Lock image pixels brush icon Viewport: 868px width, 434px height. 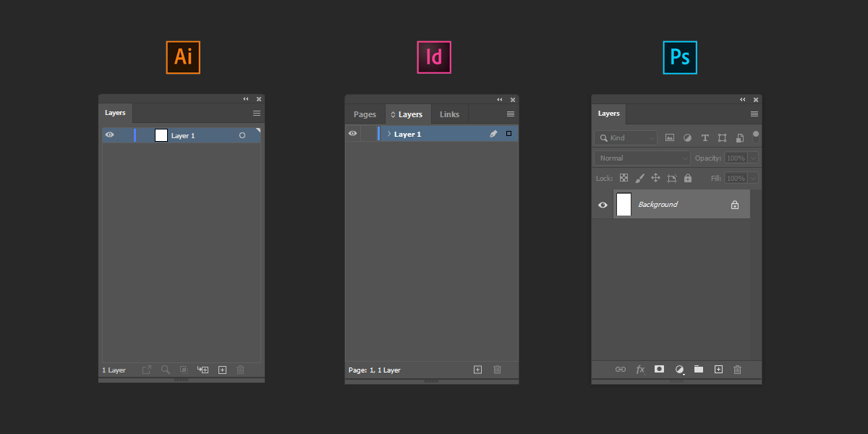point(640,178)
